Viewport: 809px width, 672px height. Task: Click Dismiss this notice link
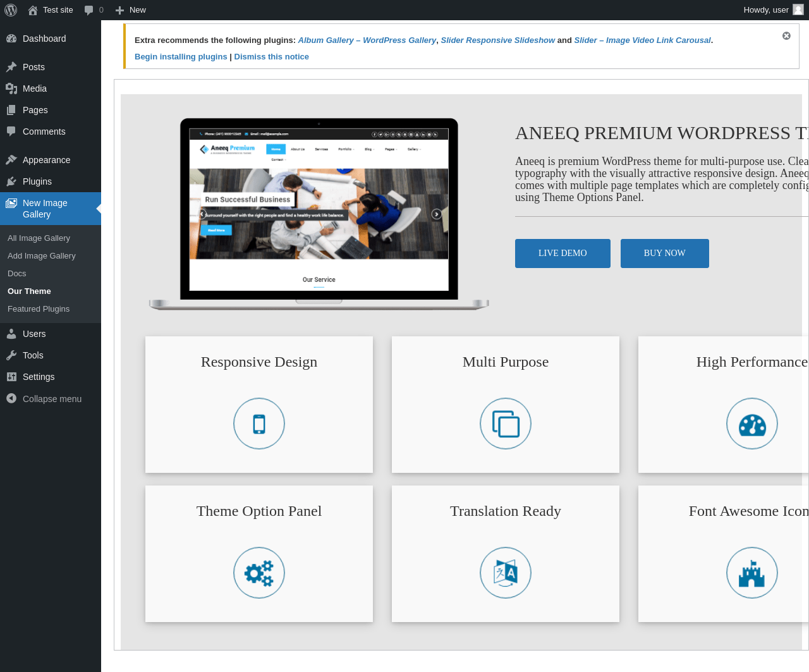coord(271,56)
